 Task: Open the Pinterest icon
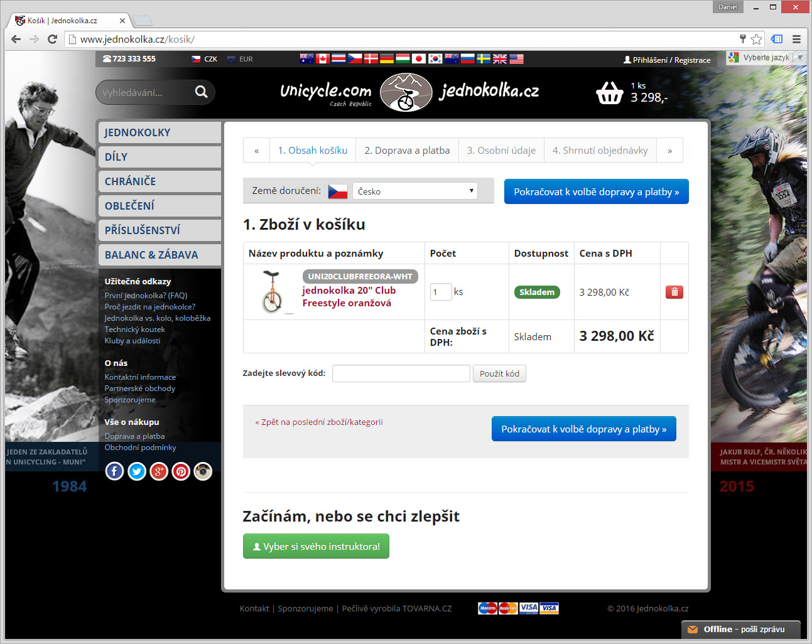[x=181, y=471]
